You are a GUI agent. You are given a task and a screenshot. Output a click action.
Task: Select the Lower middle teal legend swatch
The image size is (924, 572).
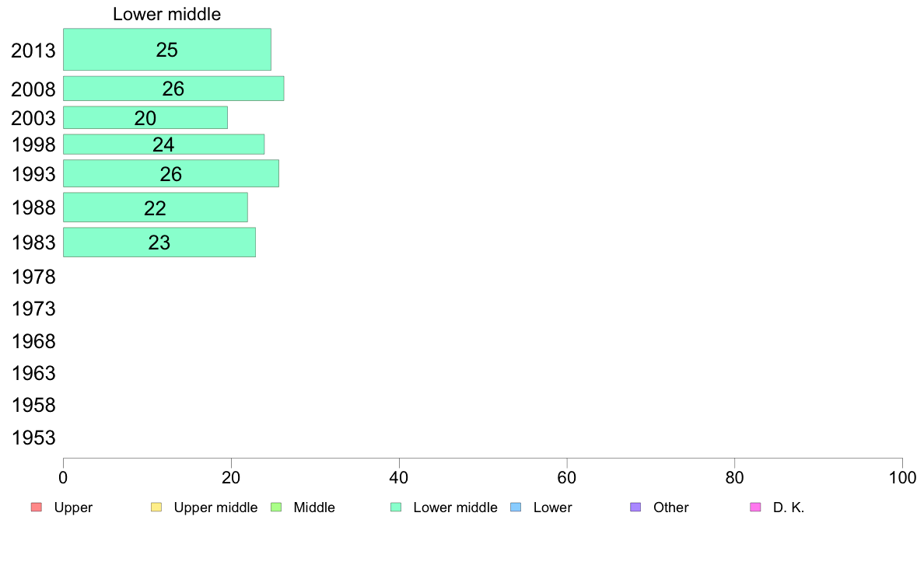(396, 507)
